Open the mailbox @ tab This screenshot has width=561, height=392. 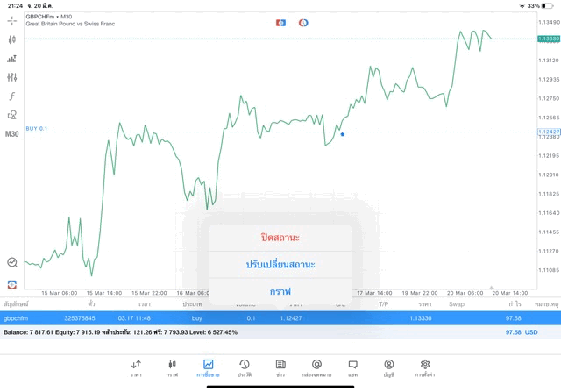(316, 368)
